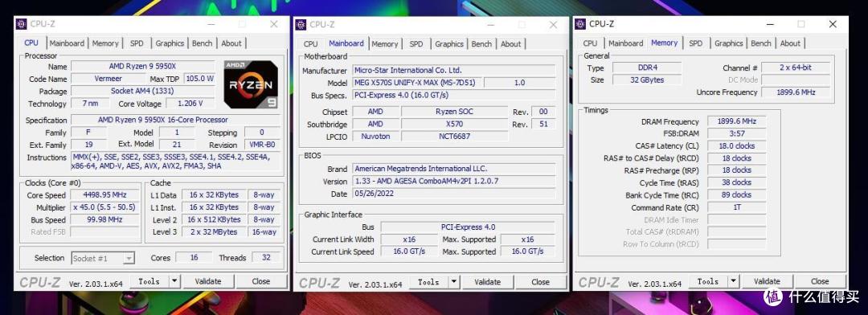Screen dimensions: 868x315
Task: Switch to CPU tab in middle window
Action: pyautogui.click(x=311, y=43)
